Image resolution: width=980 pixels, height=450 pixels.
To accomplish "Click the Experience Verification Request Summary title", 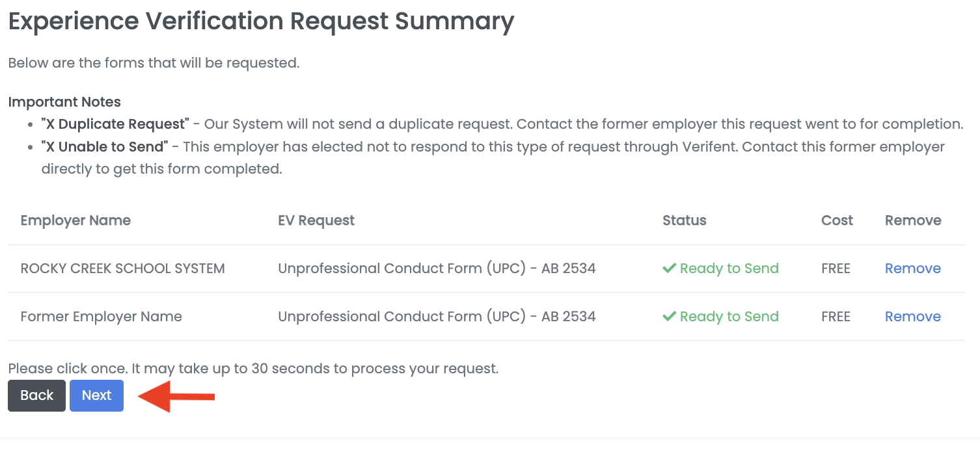I will [x=260, y=21].
